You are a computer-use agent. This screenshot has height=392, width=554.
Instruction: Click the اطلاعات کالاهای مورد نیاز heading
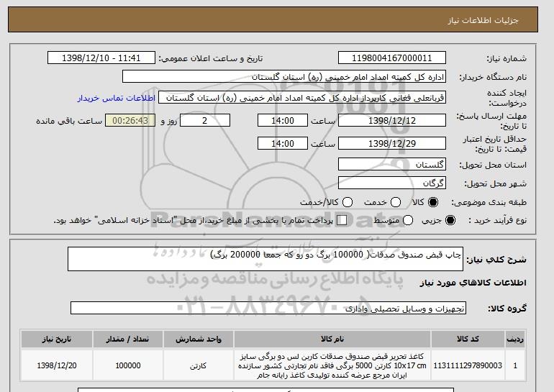click(473, 283)
